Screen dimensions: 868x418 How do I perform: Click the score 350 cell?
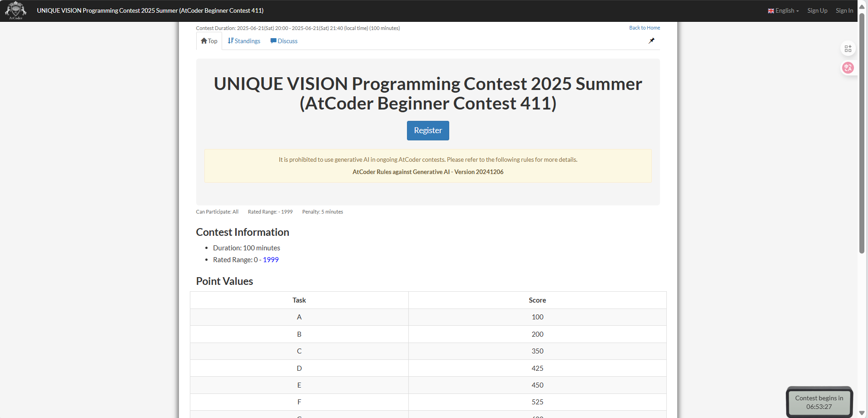pyautogui.click(x=537, y=351)
